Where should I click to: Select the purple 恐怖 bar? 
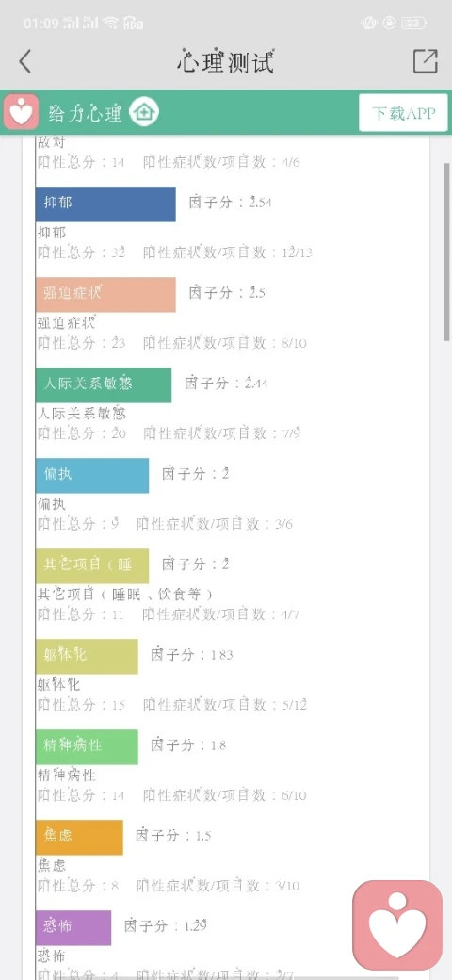[x=73, y=927]
